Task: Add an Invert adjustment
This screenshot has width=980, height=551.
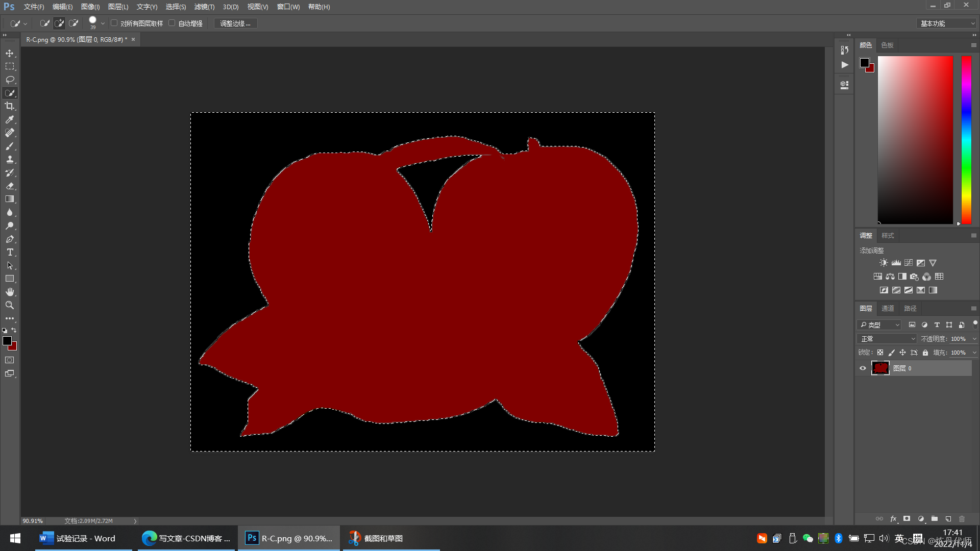Action: 884,290
